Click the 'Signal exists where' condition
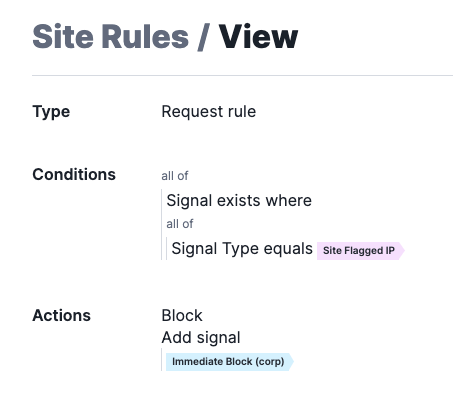The height and width of the screenshot is (398, 453). 239,200
